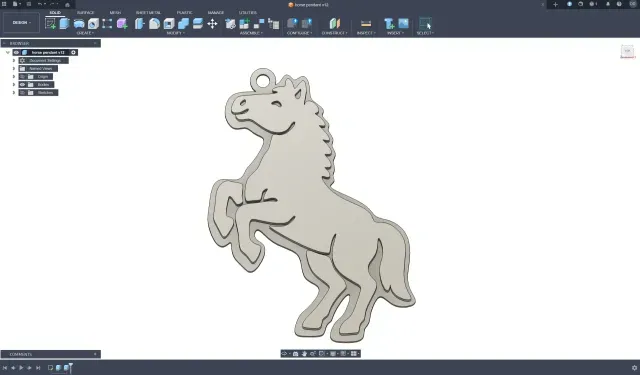This screenshot has height=375, width=640.
Task: Open the Construct dropdown menu
Action: click(335, 33)
